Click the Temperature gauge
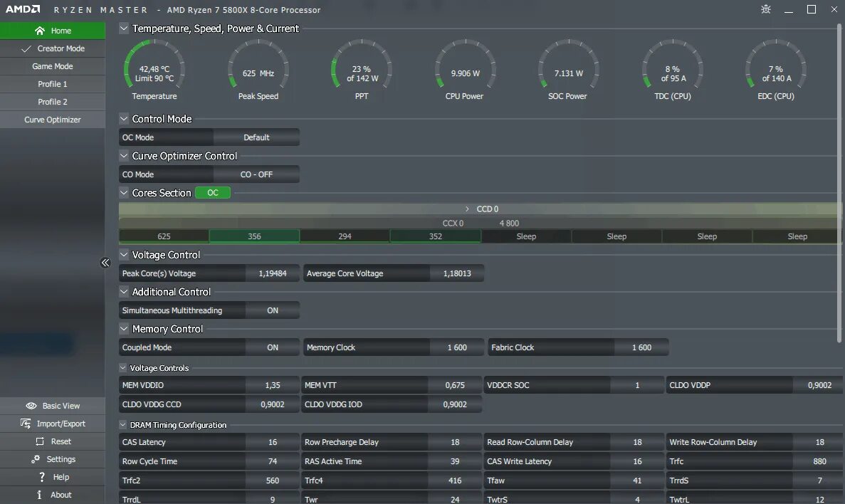Image resolution: width=845 pixels, height=504 pixels. pos(154,70)
